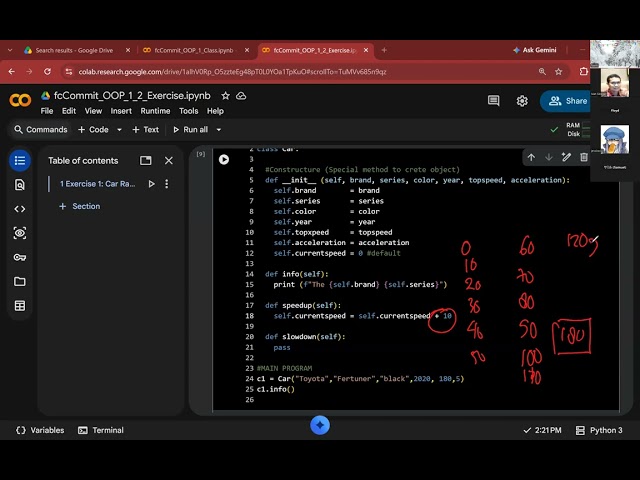Open browser zoom magnifier icon
Viewport: 640px width, 480px height.
coord(542,72)
